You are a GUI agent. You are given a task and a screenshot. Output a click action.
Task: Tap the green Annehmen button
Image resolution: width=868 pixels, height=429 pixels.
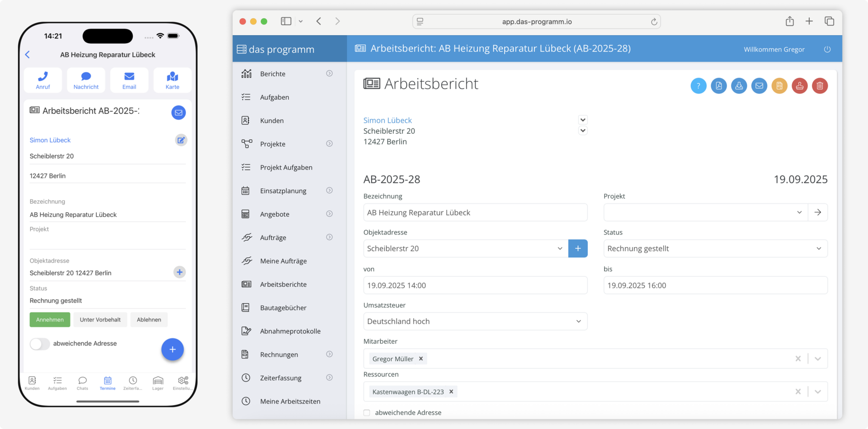(50, 320)
